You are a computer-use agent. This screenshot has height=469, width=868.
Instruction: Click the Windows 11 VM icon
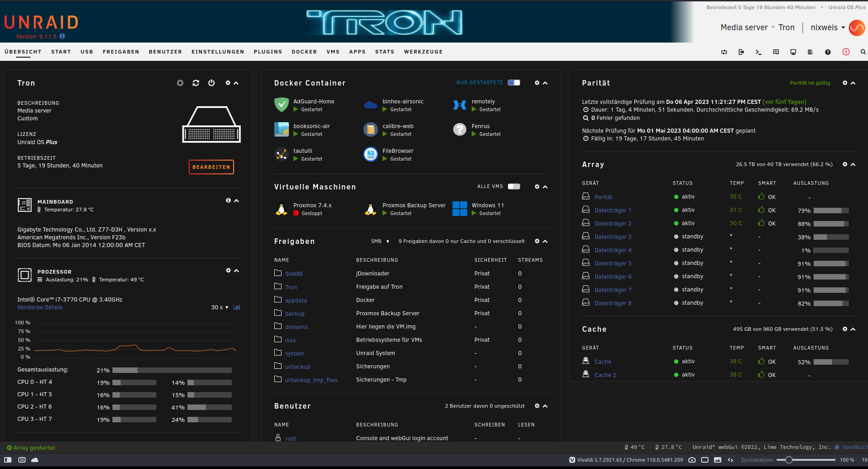point(460,209)
